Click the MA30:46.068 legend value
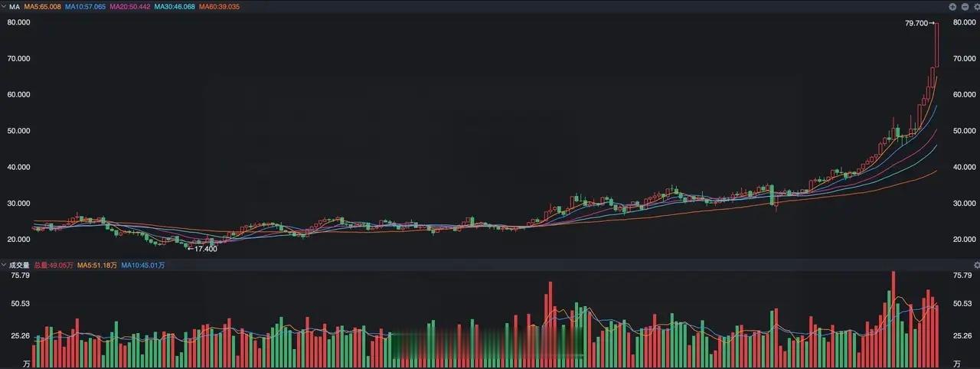The width and height of the screenshot is (980, 369). (x=175, y=6)
